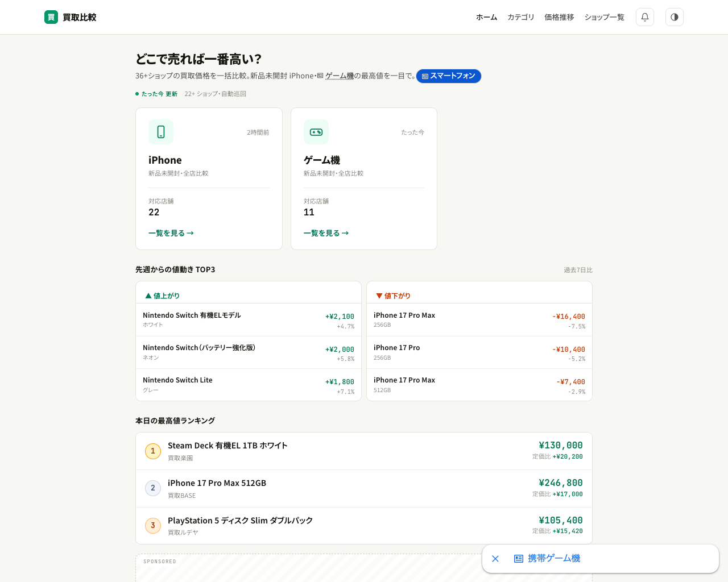The height and width of the screenshot is (582, 728).
Task: Open the カテゴリ nav item
Action: (x=521, y=17)
